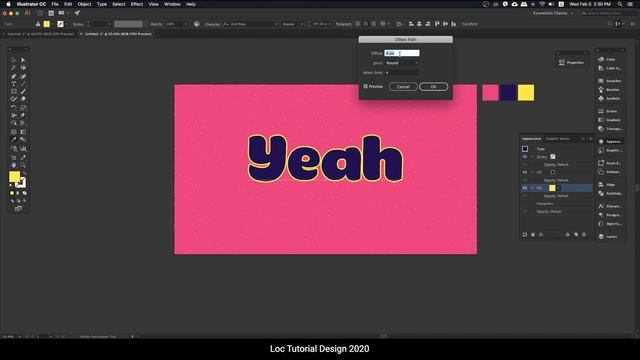Viewport: 640px width, 360px height.
Task: Click the Miter limit field
Action: [402, 73]
